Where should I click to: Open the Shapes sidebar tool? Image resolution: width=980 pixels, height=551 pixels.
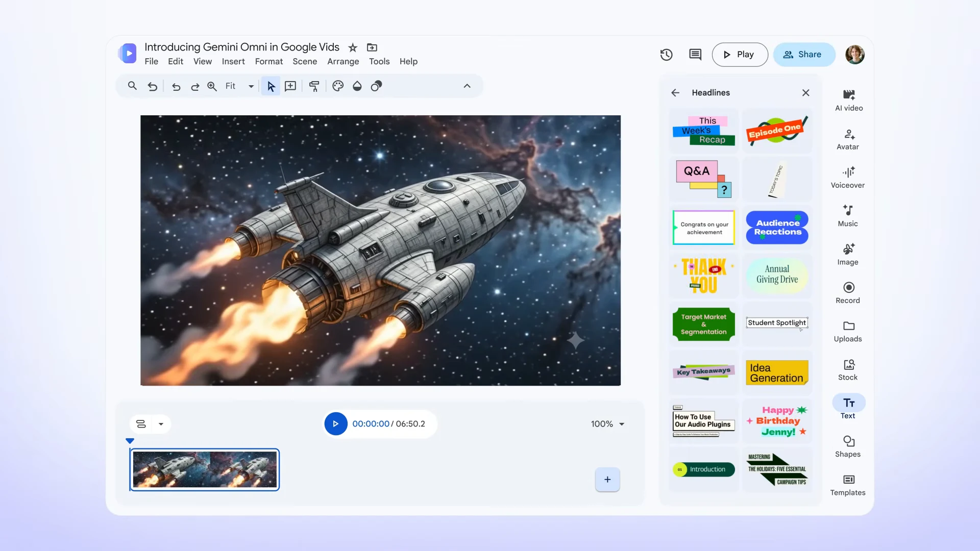[848, 447]
